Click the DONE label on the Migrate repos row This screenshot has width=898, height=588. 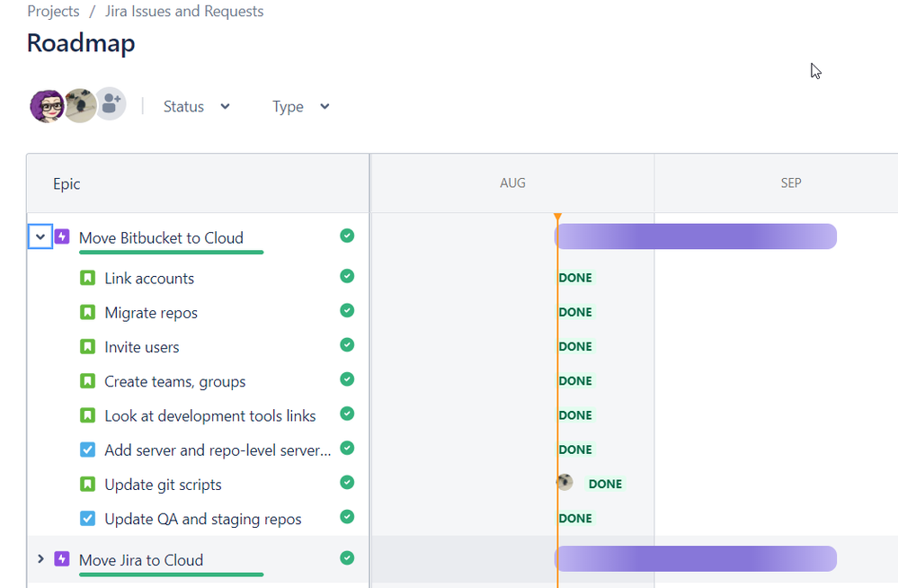point(575,312)
